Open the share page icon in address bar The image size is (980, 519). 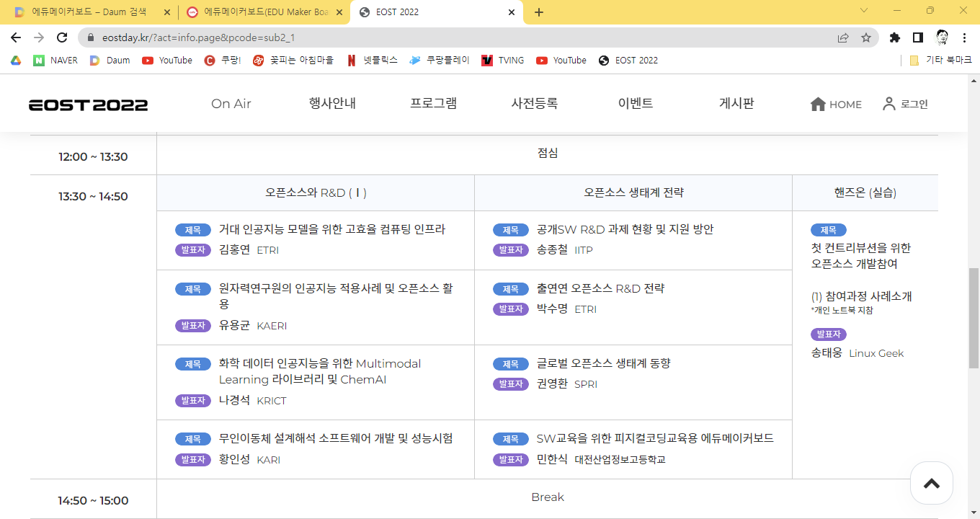(843, 37)
